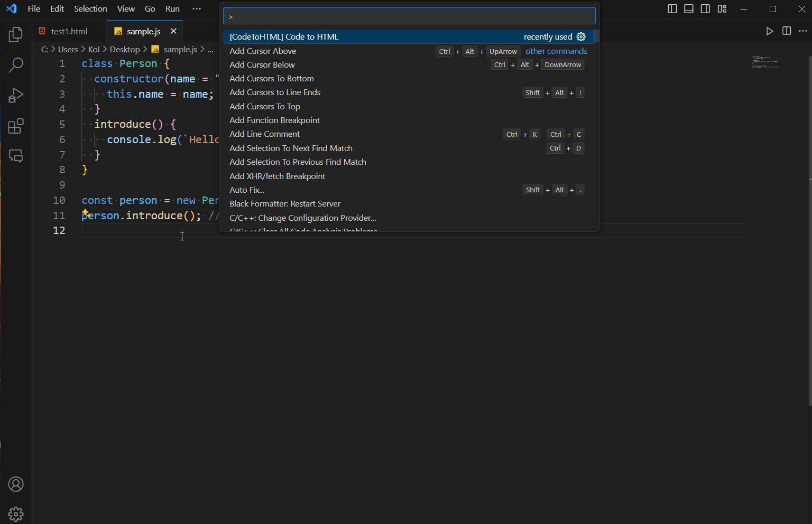Open the Extensions view icon
812x524 pixels.
tap(16, 126)
